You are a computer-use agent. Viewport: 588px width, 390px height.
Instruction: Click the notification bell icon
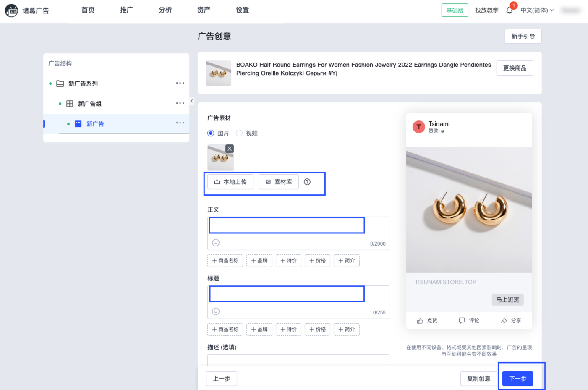[509, 10]
